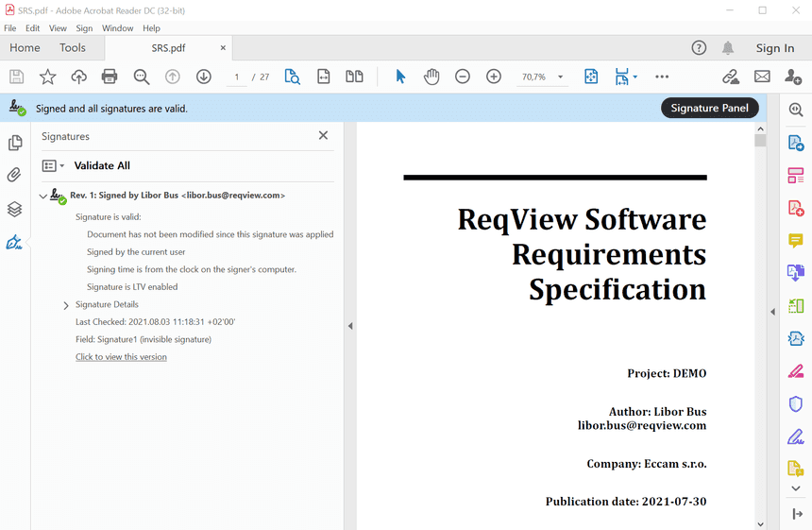Screen dimensions: 812x530
Task: Go to previous page arrow
Action: coord(173,77)
